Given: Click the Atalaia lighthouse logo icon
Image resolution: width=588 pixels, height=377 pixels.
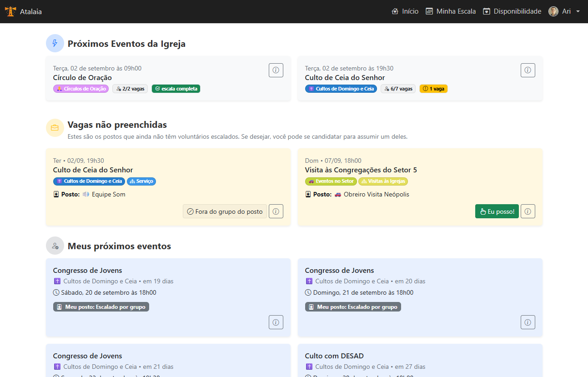Looking at the screenshot, I should [x=10, y=11].
